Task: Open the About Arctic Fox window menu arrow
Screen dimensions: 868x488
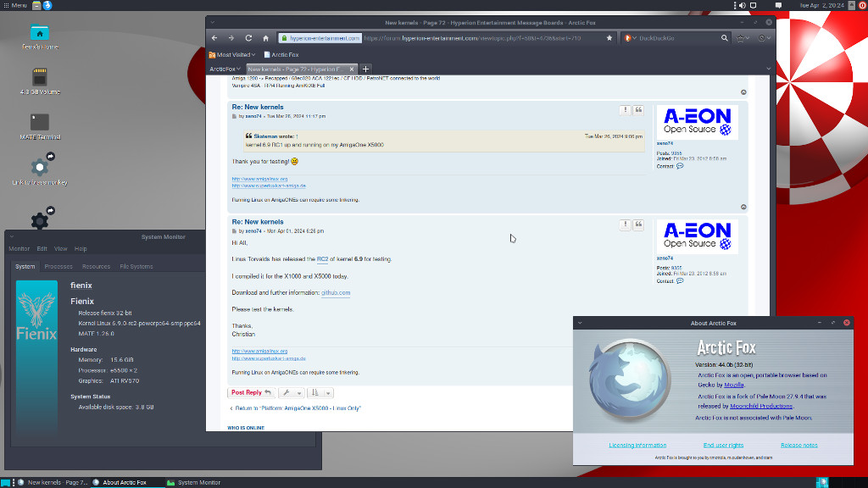Action: (x=580, y=323)
